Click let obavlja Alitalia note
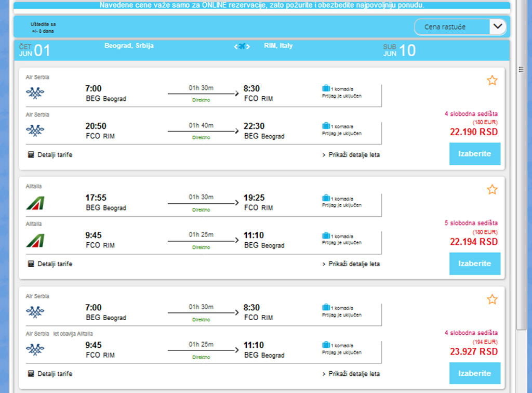Image resolution: width=532 pixels, height=393 pixels. [x=73, y=334]
